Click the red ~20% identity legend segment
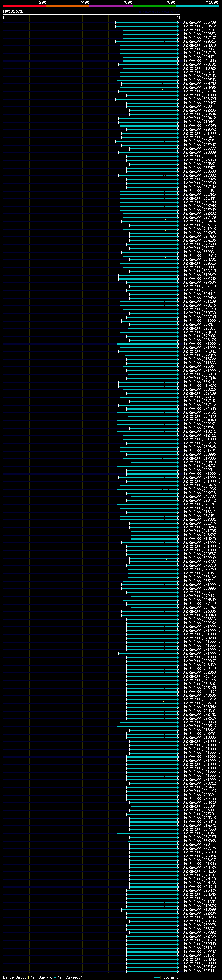 [25, 6]
